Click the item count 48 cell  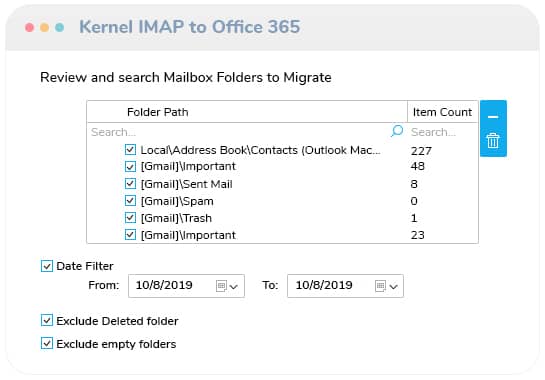click(417, 166)
